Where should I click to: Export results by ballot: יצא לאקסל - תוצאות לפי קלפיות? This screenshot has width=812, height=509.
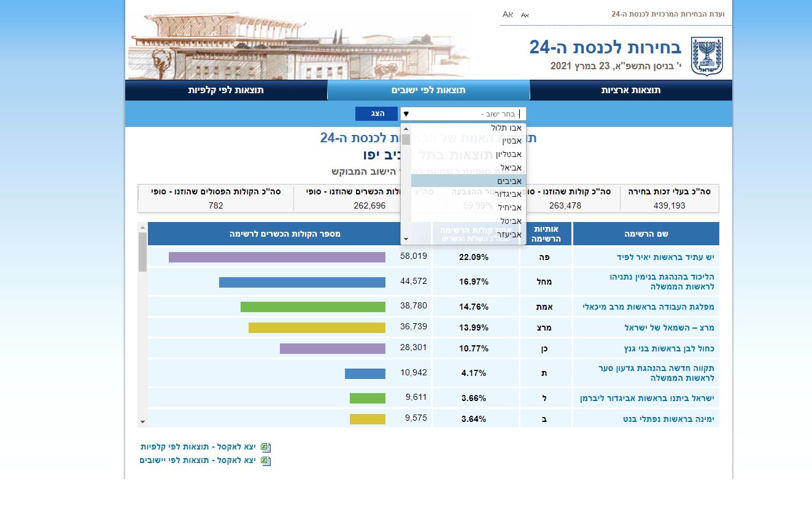coord(198,447)
